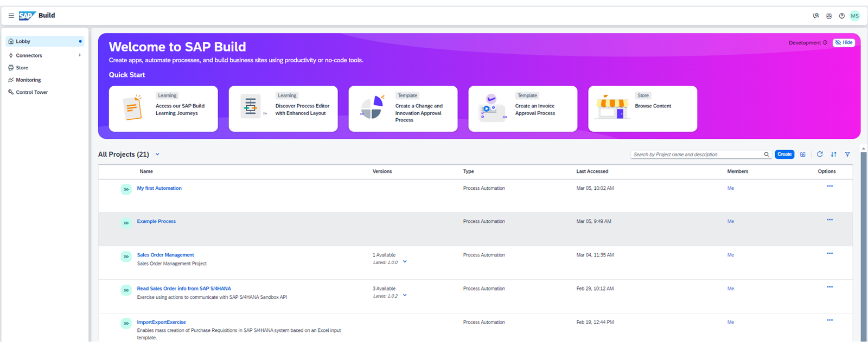Open the MS user profile avatar
Screen dimensions: 868x347
click(855, 16)
